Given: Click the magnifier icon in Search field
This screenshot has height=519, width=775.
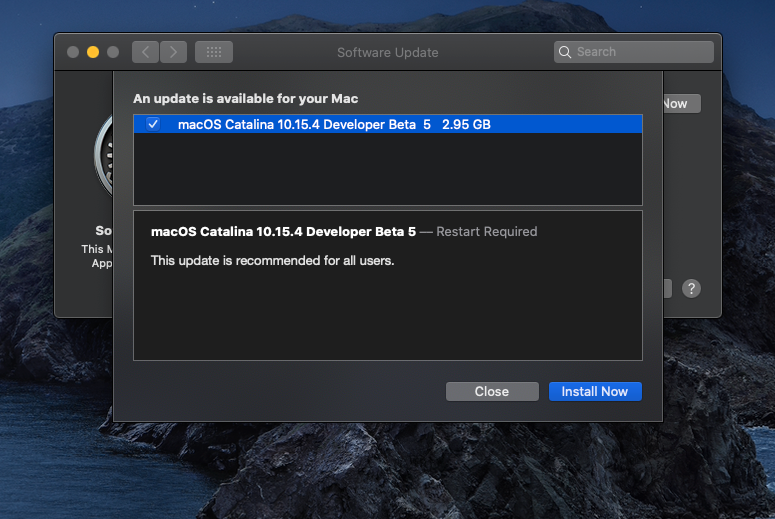Looking at the screenshot, I should pos(564,52).
